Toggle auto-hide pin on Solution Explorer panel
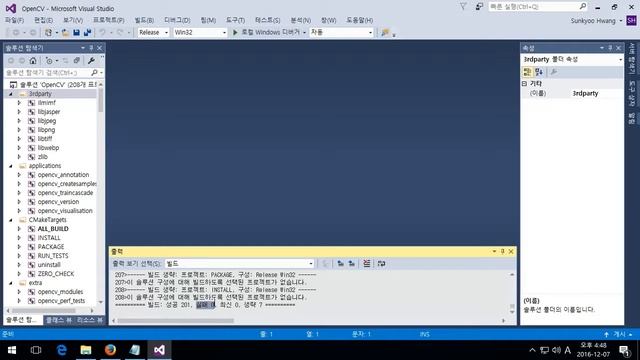 point(91,48)
